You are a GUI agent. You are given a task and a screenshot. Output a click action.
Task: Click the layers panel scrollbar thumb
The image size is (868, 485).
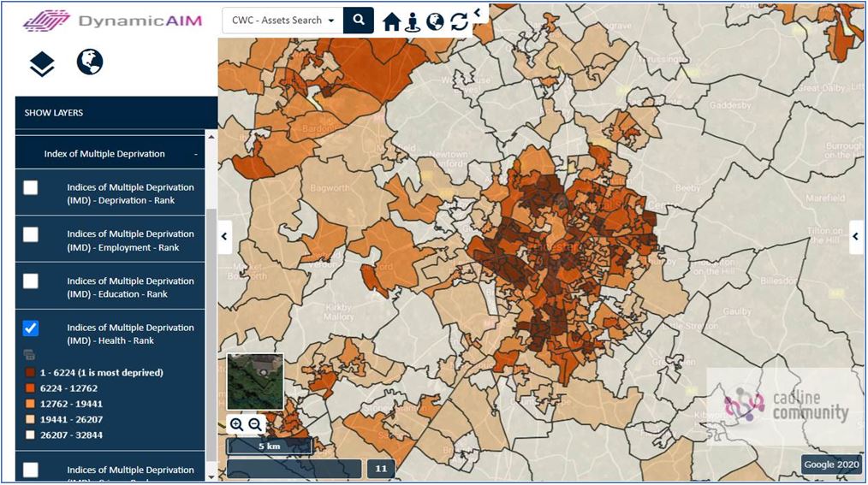[x=211, y=334]
